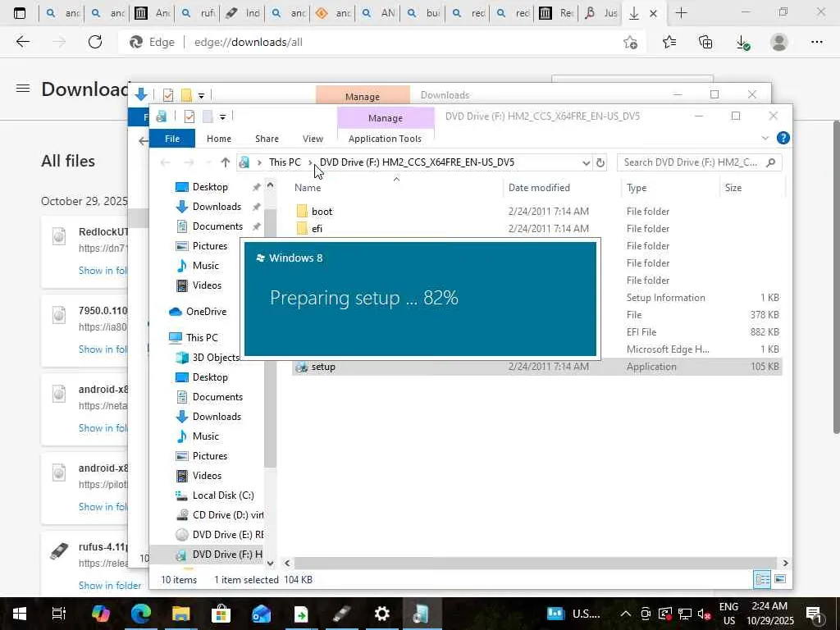Switch to Details view layout icon

(762, 579)
